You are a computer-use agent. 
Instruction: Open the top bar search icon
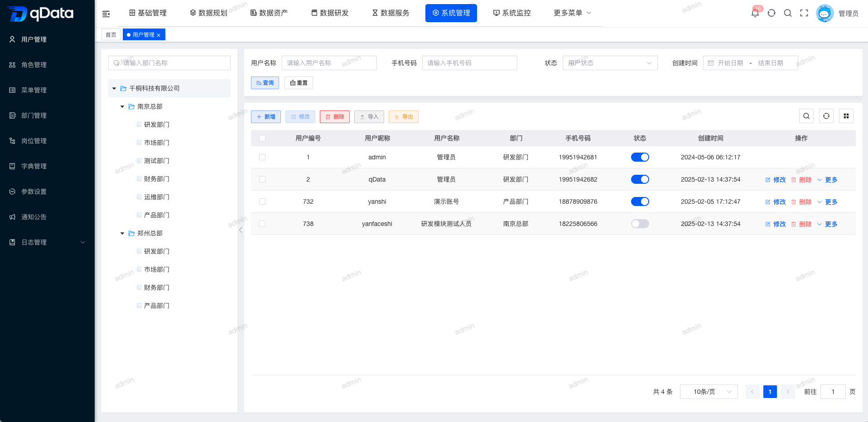(x=788, y=13)
